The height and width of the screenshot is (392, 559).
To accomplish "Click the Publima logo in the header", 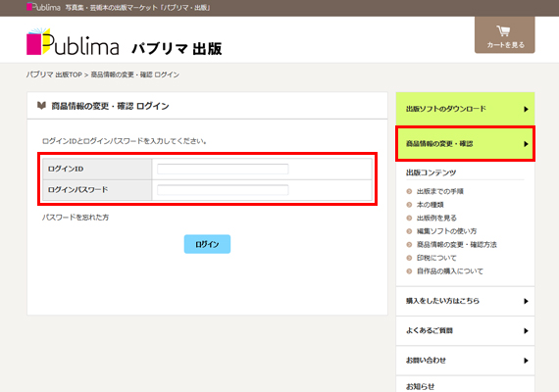I will pyautogui.click(x=73, y=42).
